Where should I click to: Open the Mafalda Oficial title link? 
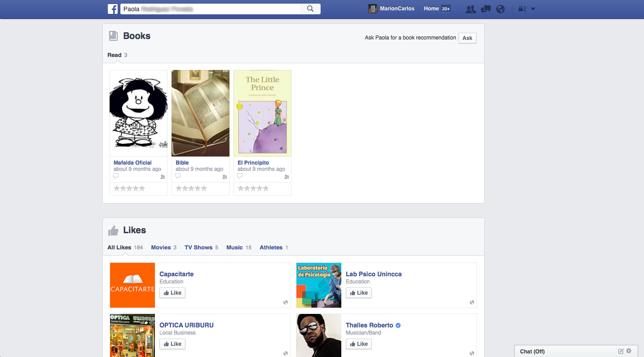click(x=132, y=163)
